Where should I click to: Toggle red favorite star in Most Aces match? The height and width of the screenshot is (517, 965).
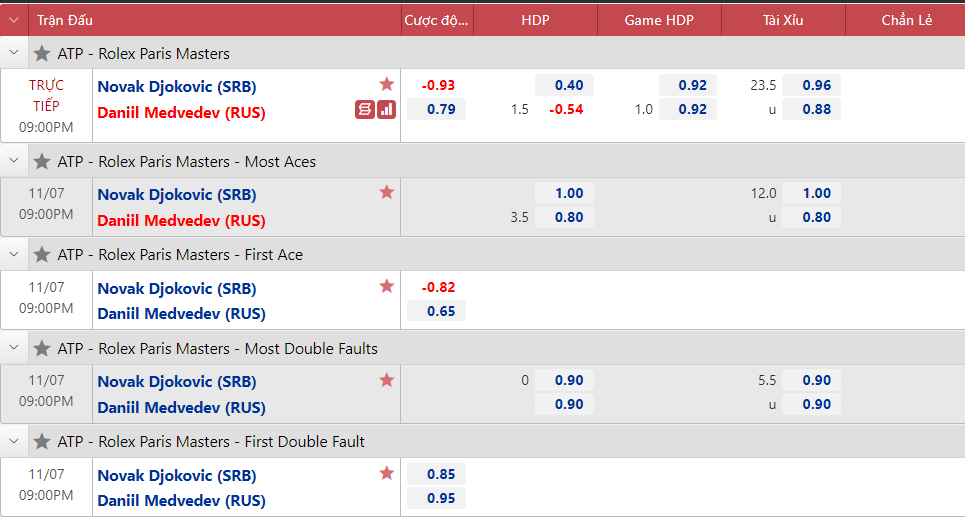point(386,192)
